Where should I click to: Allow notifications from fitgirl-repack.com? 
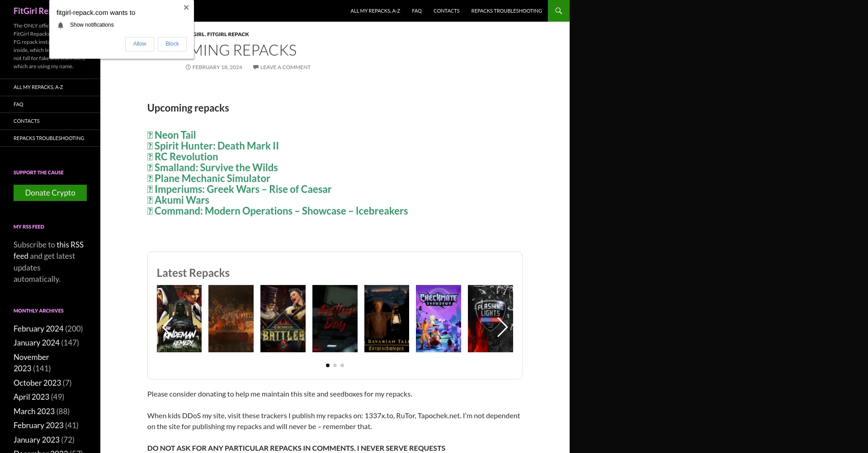coord(140,44)
